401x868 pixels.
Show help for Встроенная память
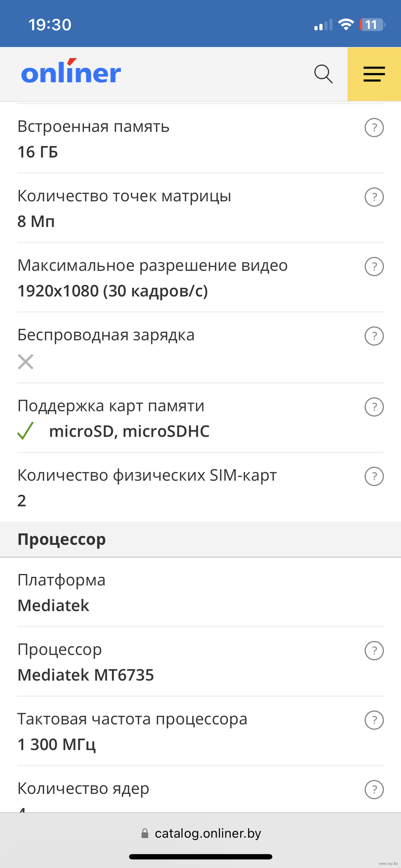[x=374, y=128]
